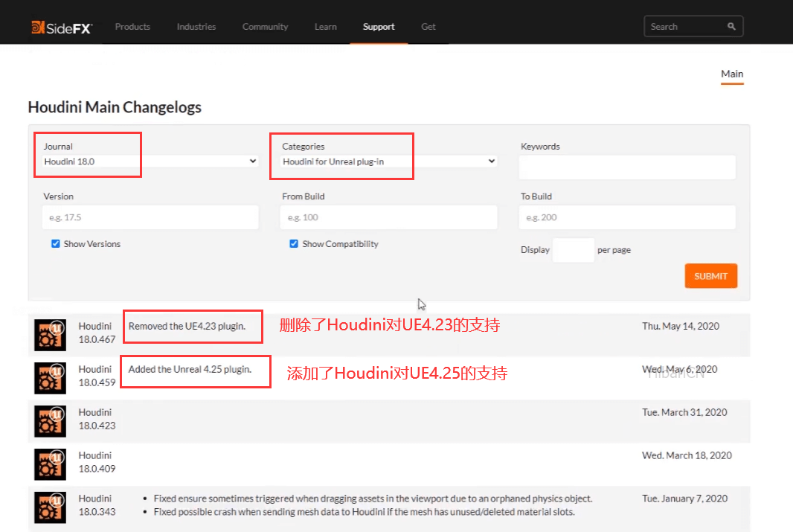Click the 'Added the Unreal 4.25 plugin.' entry
Viewport: 793px width, 532px height.
tap(190, 369)
